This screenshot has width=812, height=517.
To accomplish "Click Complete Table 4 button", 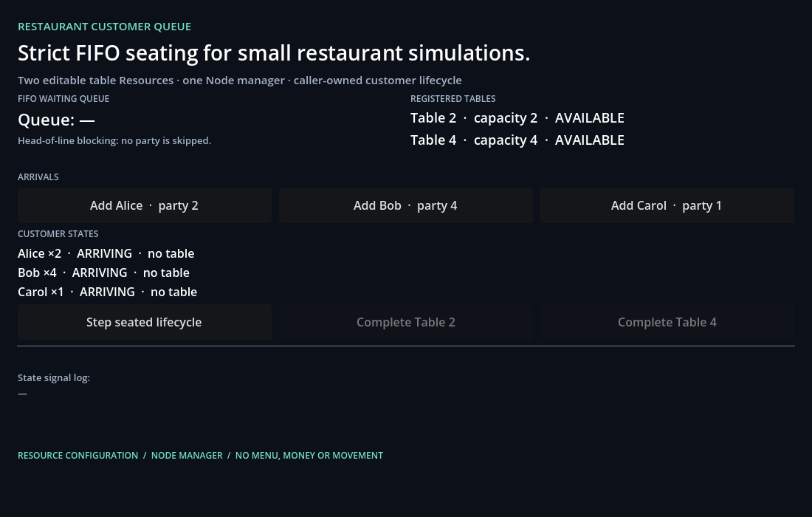I will 667,322.
